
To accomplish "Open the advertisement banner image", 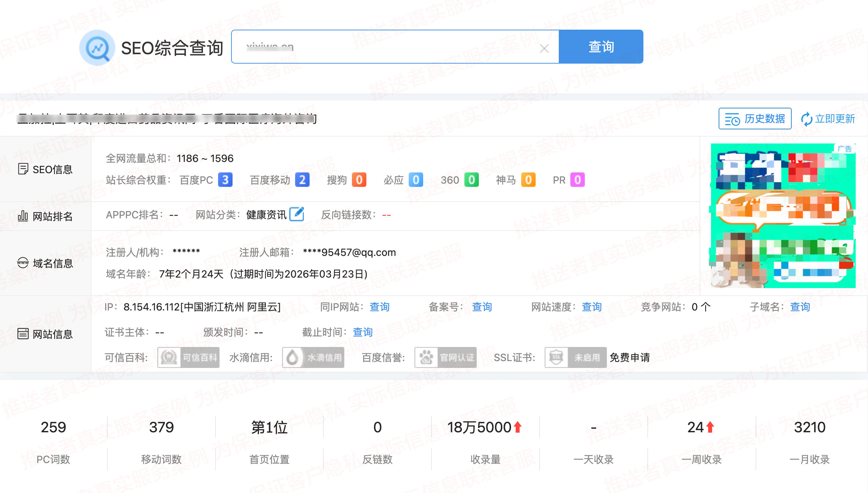I will point(783,216).
